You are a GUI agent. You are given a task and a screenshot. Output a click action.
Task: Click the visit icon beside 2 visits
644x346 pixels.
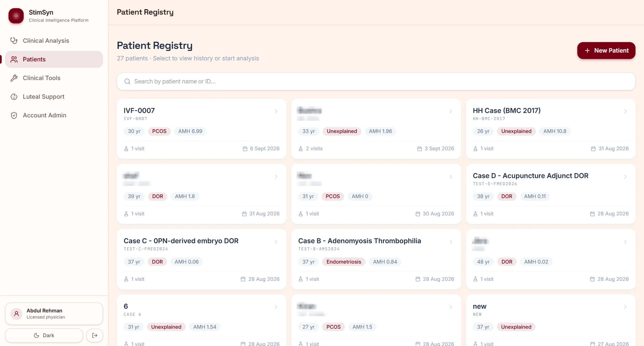[x=301, y=149]
